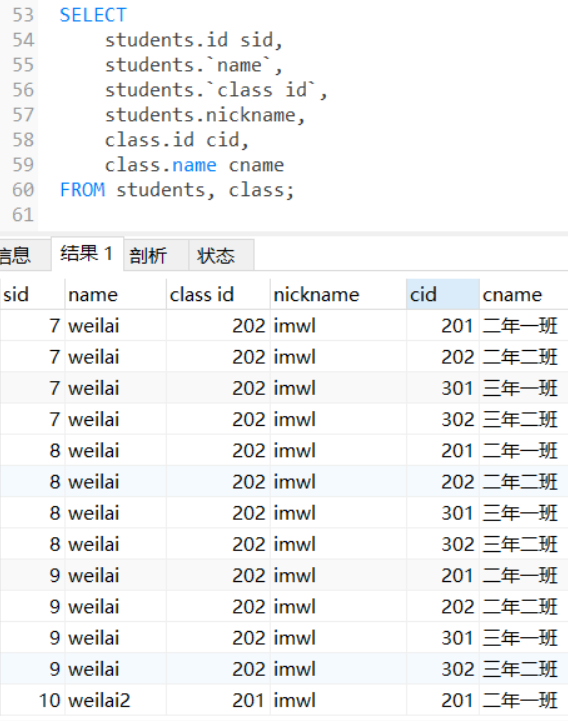Click the code line 'class.id cid,'

[x=177, y=140]
